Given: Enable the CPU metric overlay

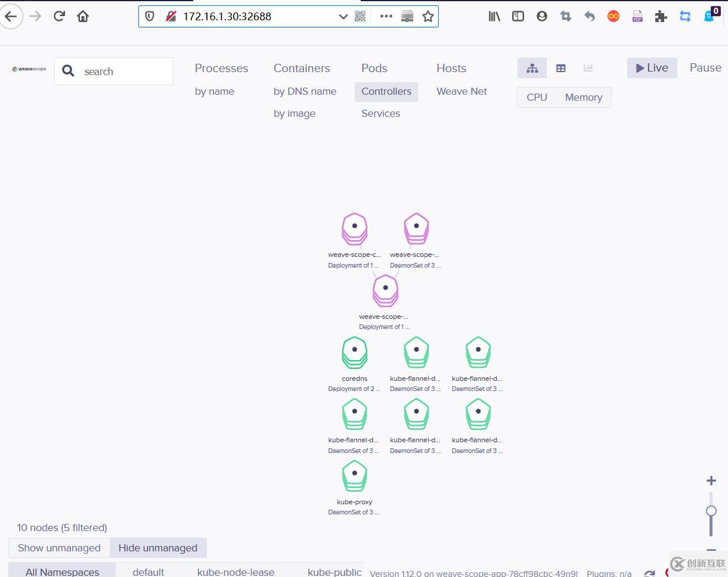Looking at the screenshot, I should coord(536,97).
